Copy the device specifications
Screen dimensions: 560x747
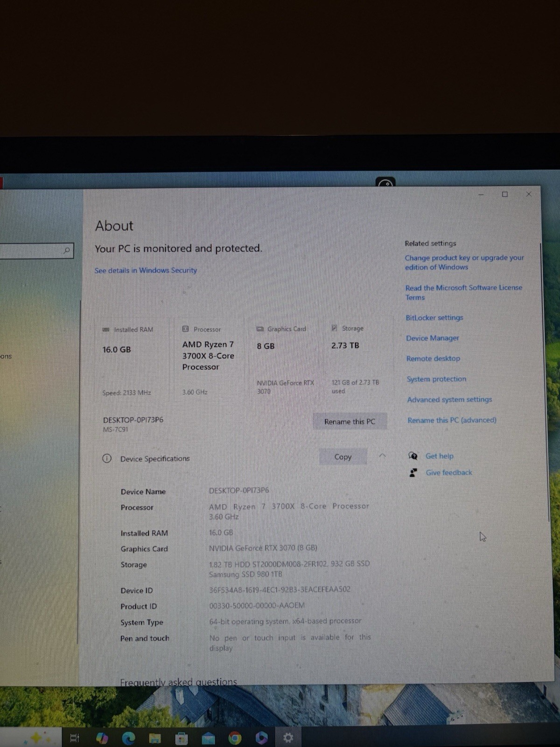(x=343, y=457)
